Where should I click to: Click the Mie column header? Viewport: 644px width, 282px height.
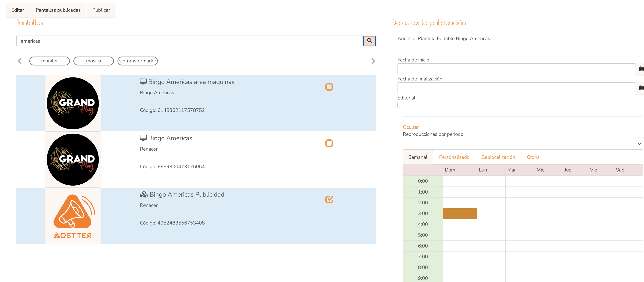tap(549, 170)
